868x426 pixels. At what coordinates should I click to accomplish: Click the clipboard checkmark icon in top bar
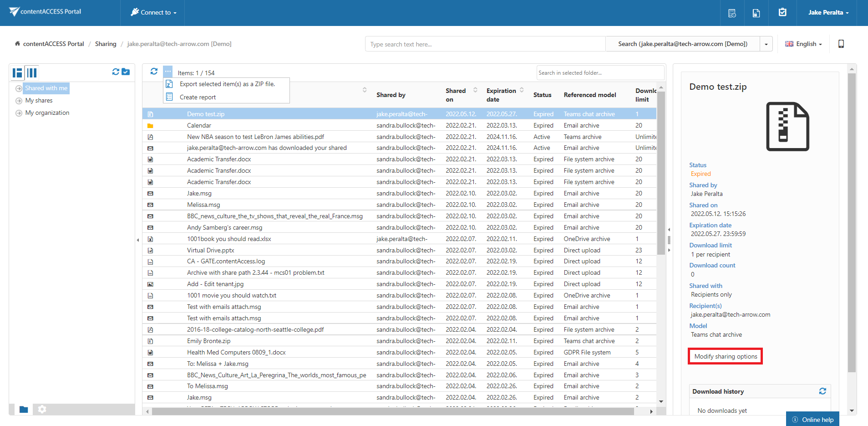782,12
